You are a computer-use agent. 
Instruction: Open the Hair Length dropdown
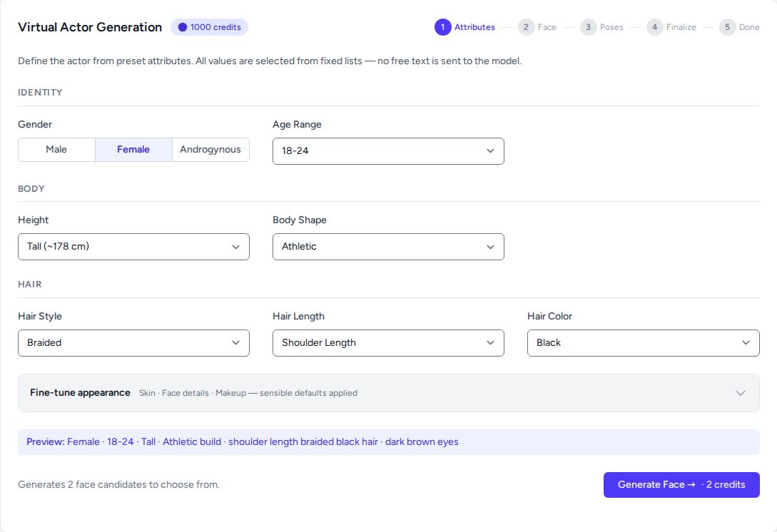pos(388,343)
